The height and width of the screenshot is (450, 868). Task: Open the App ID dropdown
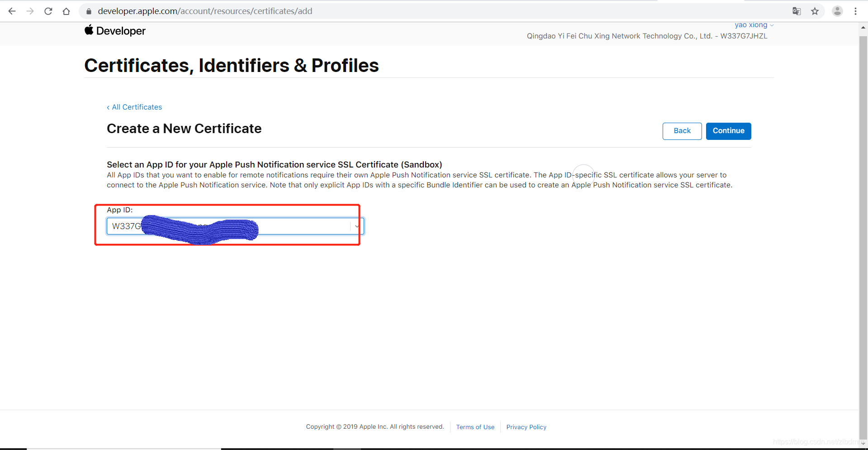[235, 226]
